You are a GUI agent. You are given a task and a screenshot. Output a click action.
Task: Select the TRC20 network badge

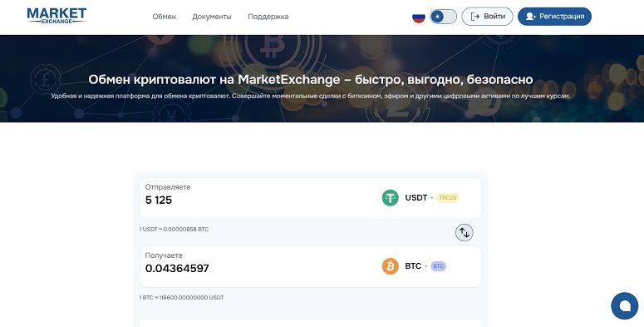coord(448,198)
